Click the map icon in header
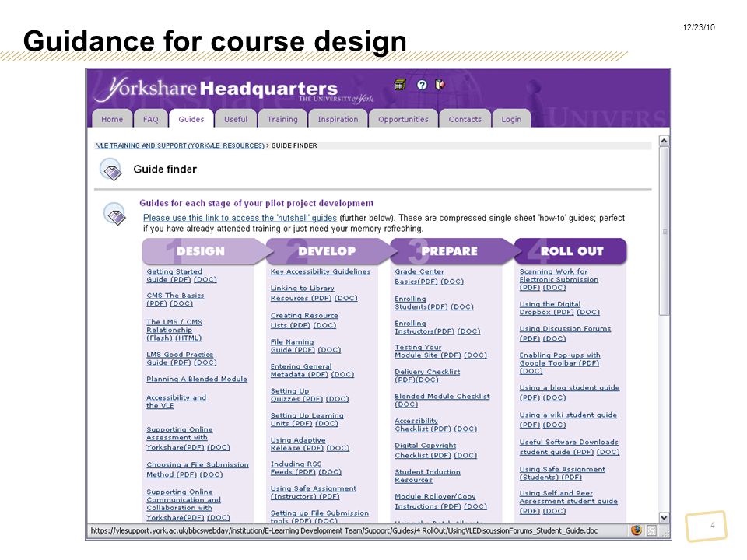747x560 pixels. click(x=439, y=85)
